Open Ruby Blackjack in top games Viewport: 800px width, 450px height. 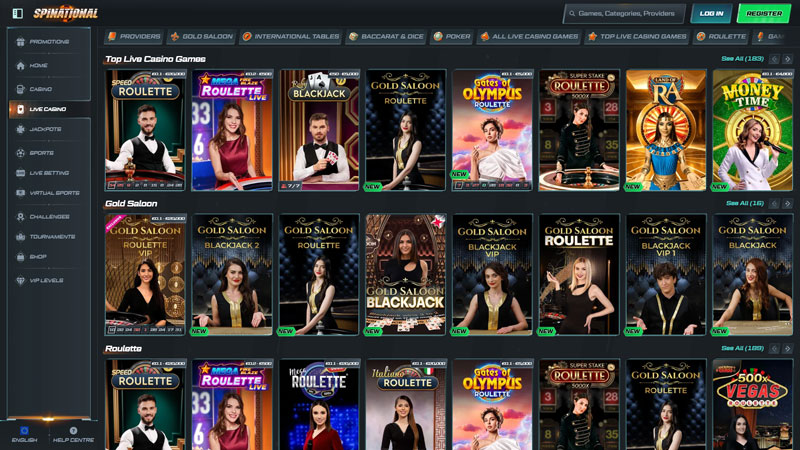[319, 130]
